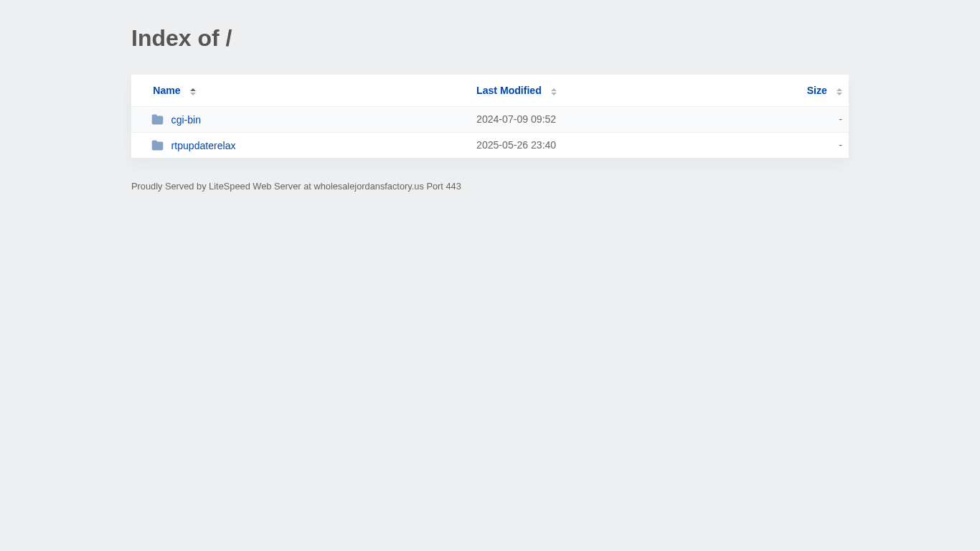
Task: Click the wholesalejordansfactory.us footer text
Action: click(x=369, y=187)
